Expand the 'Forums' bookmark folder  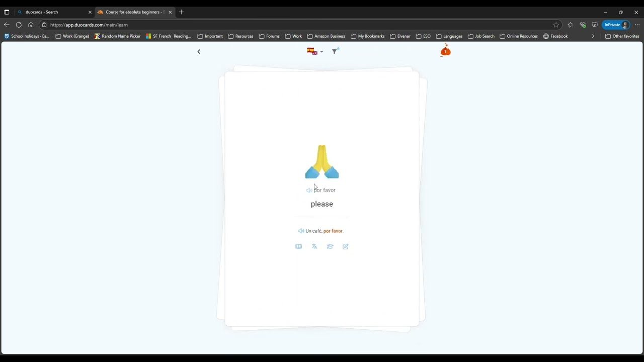coord(269,36)
